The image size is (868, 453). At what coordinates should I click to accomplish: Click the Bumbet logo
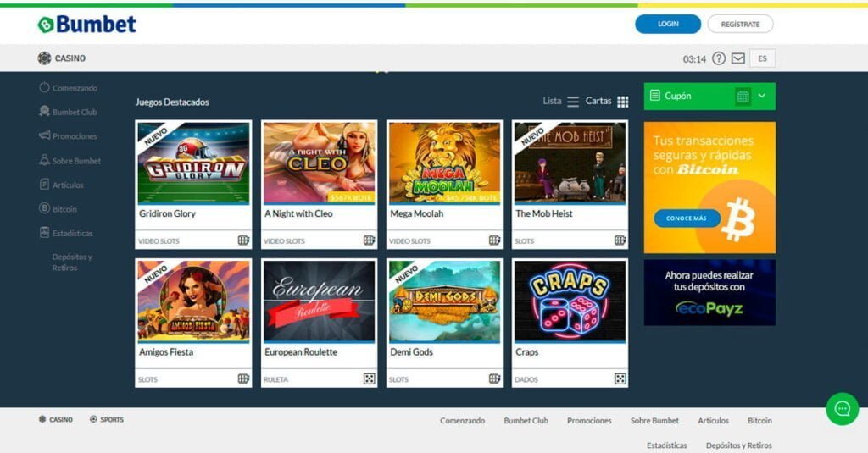coord(87,25)
